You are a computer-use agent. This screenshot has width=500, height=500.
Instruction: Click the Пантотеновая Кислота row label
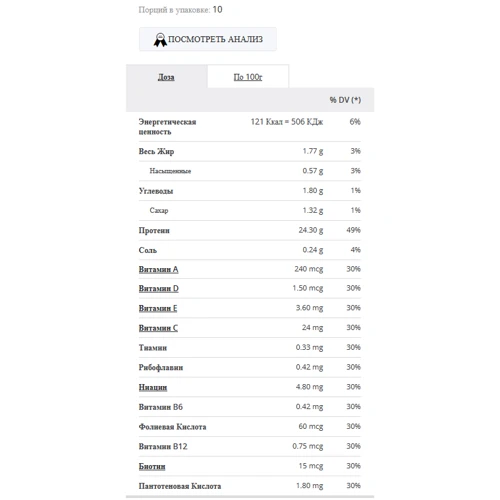coord(180,486)
